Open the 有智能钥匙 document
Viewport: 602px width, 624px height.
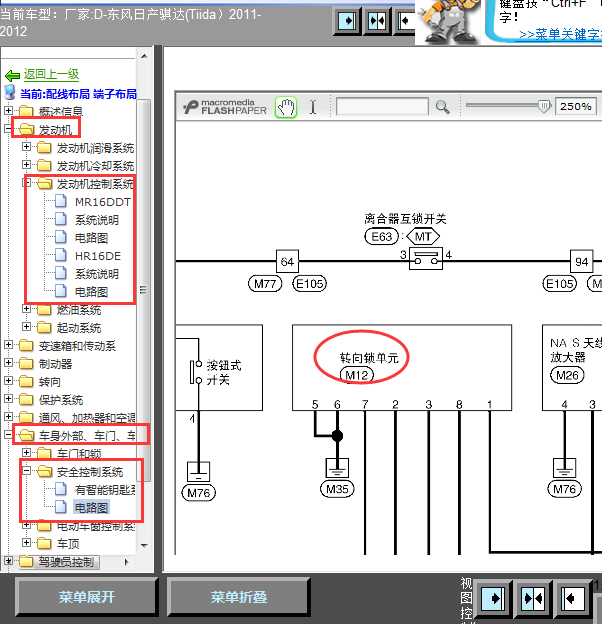tap(105, 490)
